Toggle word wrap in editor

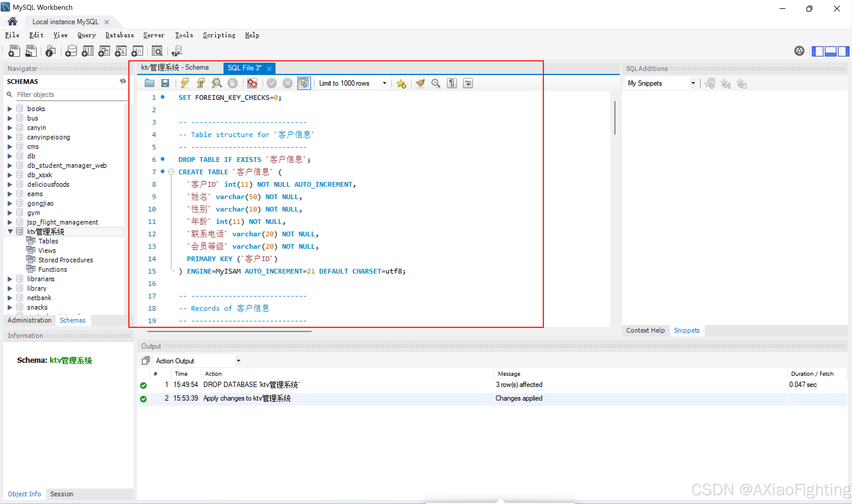pos(468,83)
